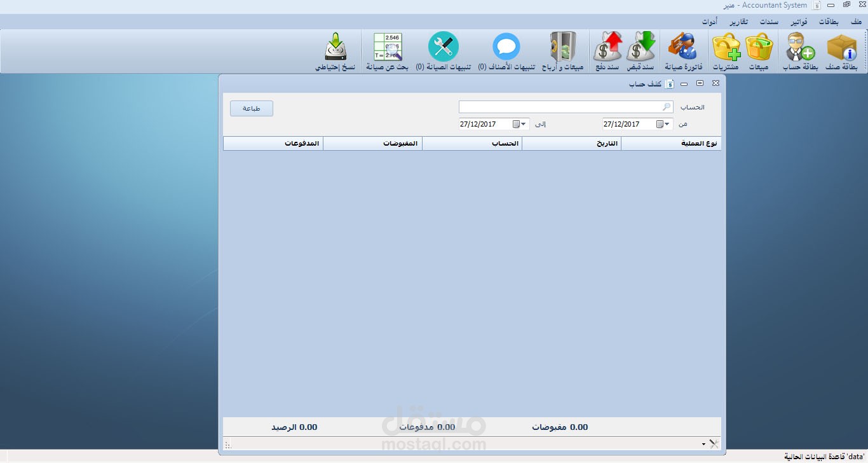Image resolution: width=868 pixels, height=463 pixels.
Task: Open the toolbar options arrow in status strip
Action: 703,444
